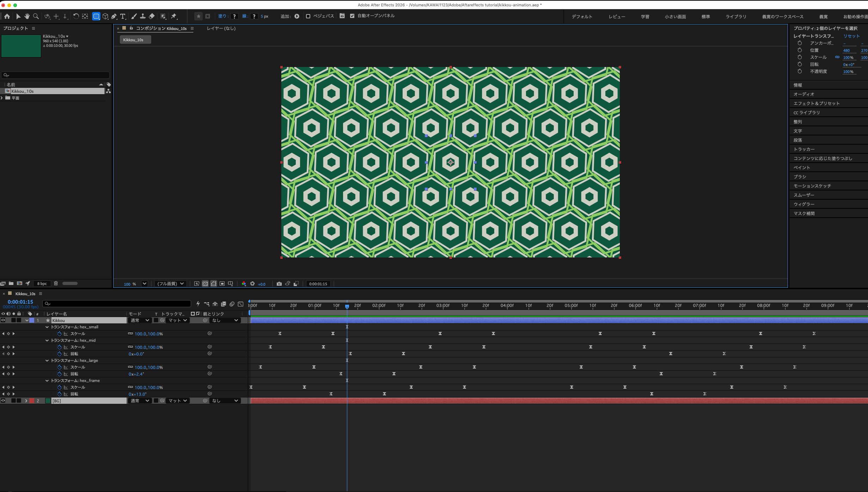Click the project search field
868x492 pixels.
(x=56, y=75)
